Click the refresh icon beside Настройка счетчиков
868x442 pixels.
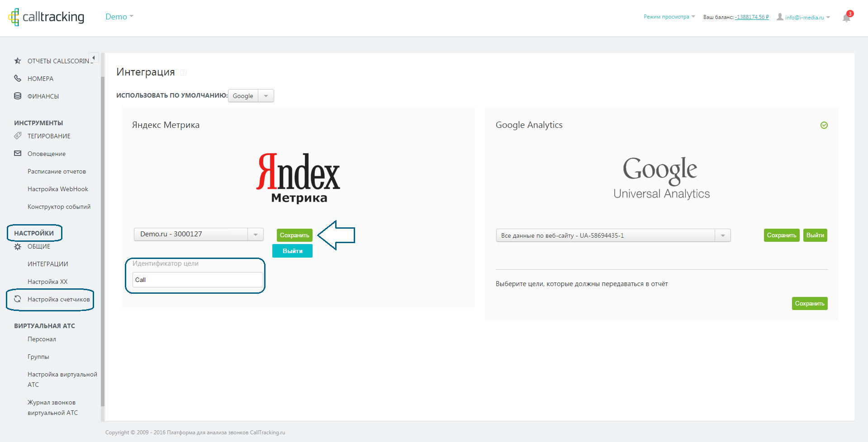(18, 299)
